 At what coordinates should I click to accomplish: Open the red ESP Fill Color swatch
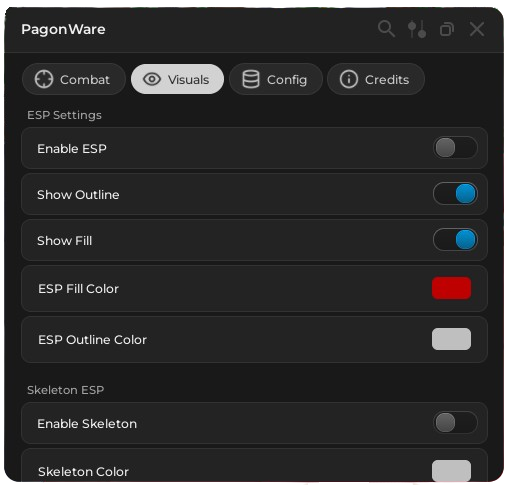451,288
